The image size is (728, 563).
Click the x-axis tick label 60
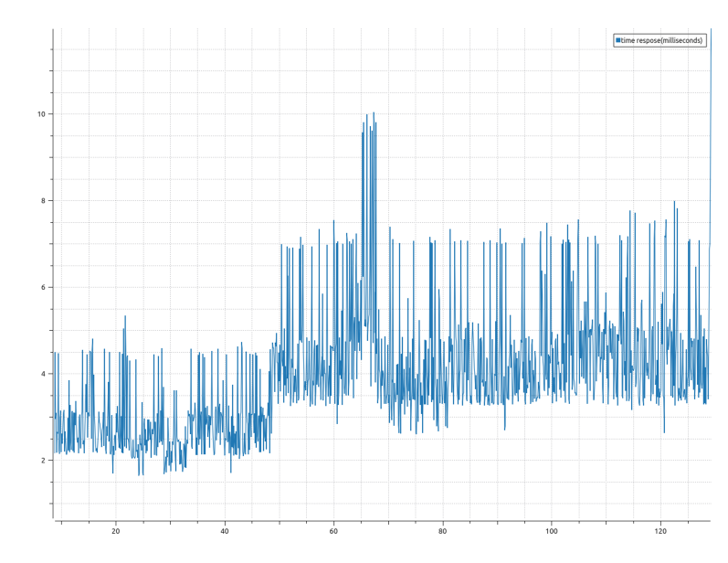coord(333,531)
